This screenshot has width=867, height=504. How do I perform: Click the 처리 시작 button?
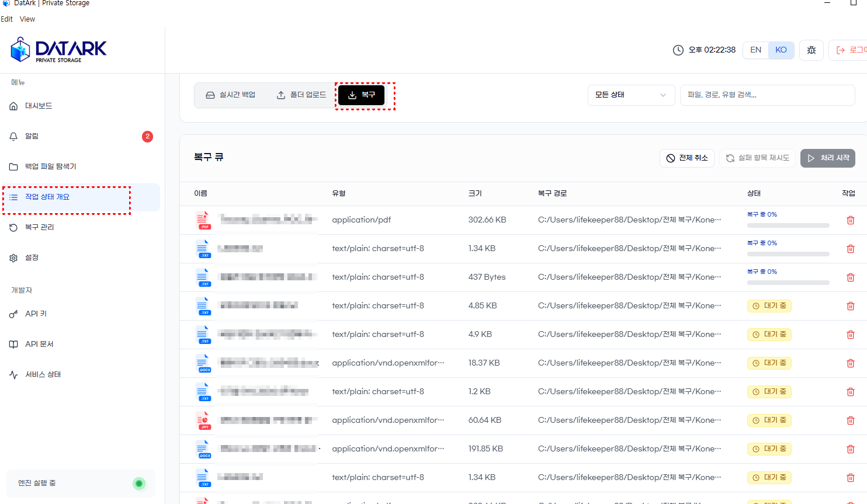pyautogui.click(x=828, y=158)
